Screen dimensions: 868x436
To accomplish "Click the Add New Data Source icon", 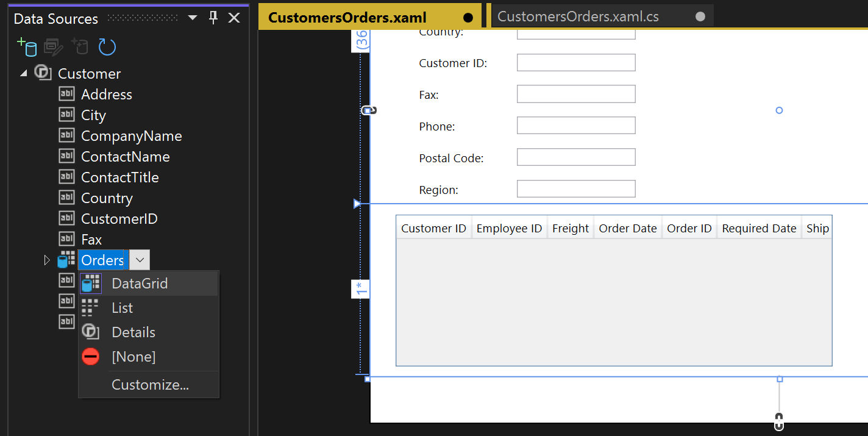I will (27, 47).
